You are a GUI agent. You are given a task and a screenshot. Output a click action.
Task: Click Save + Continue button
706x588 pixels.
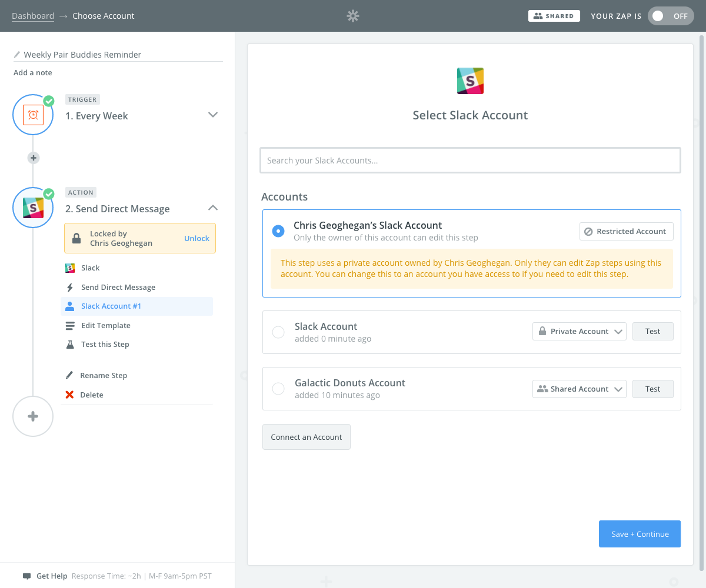pyautogui.click(x=640, y=534)
